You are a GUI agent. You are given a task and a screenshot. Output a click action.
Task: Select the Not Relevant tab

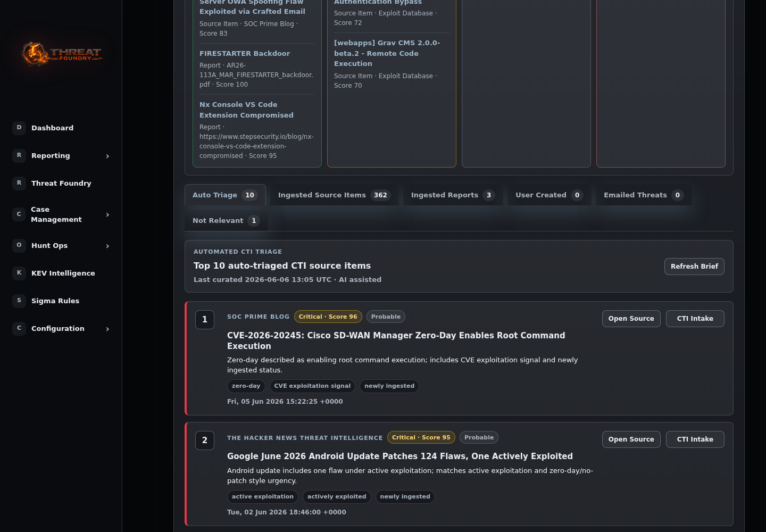(x=226, y=220)
